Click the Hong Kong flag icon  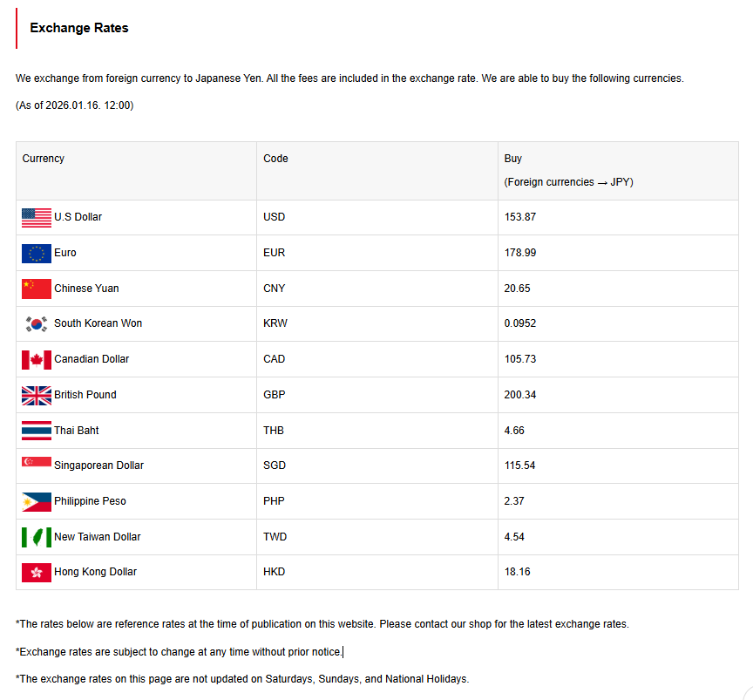(x=37, y=573)
